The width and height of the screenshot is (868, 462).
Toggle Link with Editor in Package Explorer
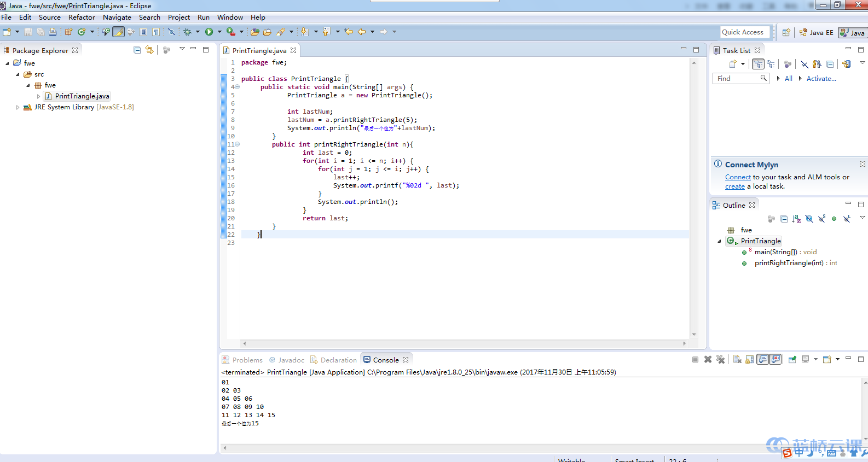149,50
